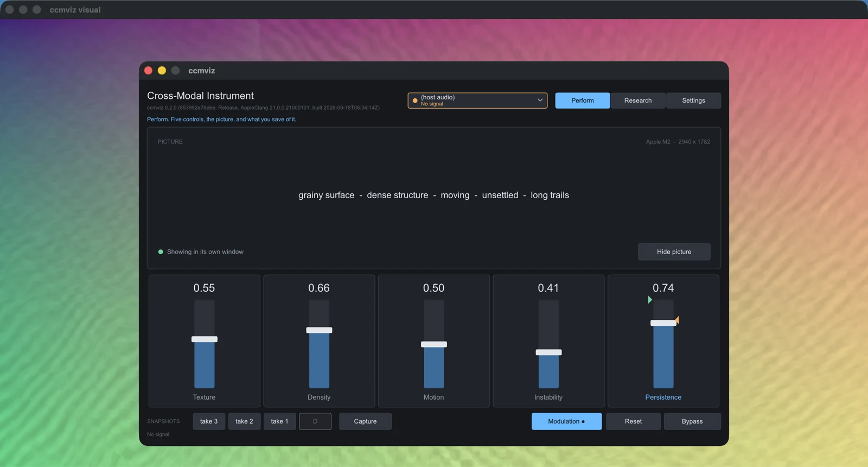Close the ccmviz window with red button
Screen dimensions: 868x467
click(148, 71)
